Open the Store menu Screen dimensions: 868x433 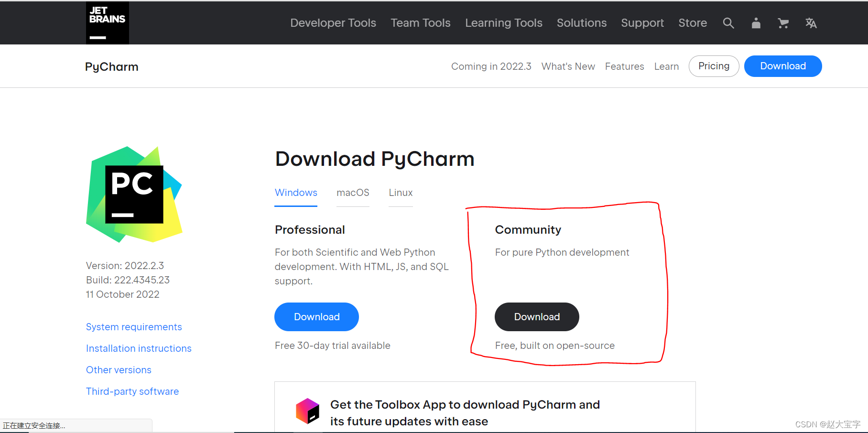[x=693, y=22]
